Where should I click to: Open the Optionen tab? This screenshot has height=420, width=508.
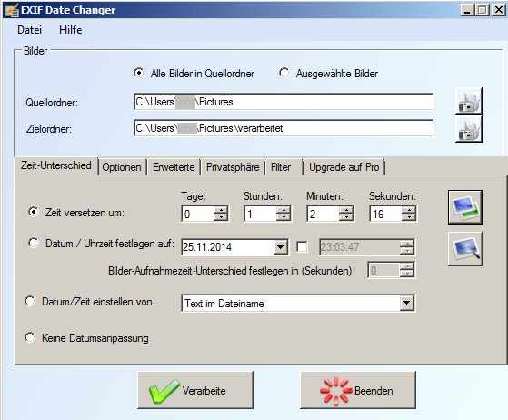point(122,167)
